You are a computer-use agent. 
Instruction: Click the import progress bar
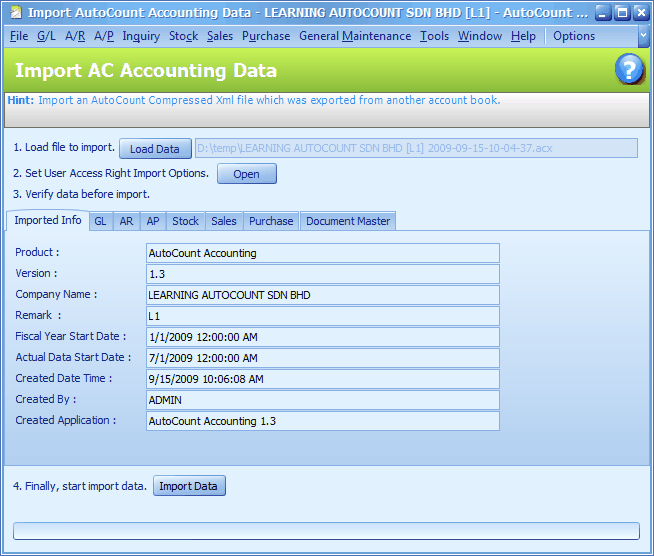tap(326, 531)
